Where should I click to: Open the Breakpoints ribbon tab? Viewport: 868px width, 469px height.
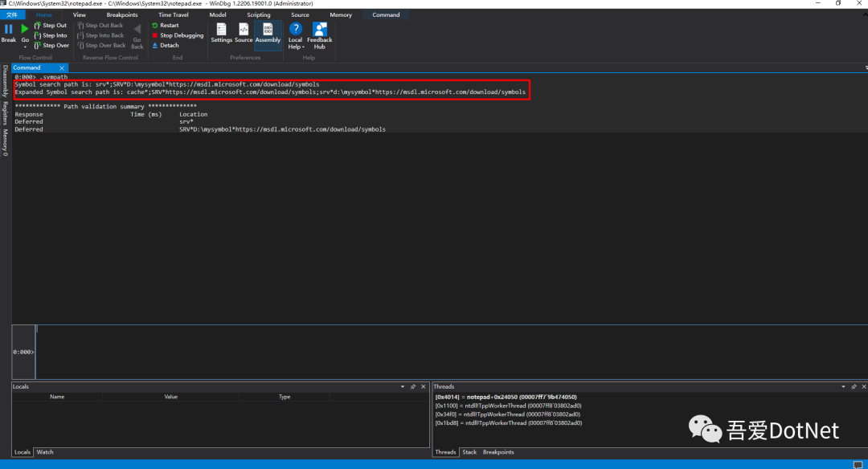[122, 15]
